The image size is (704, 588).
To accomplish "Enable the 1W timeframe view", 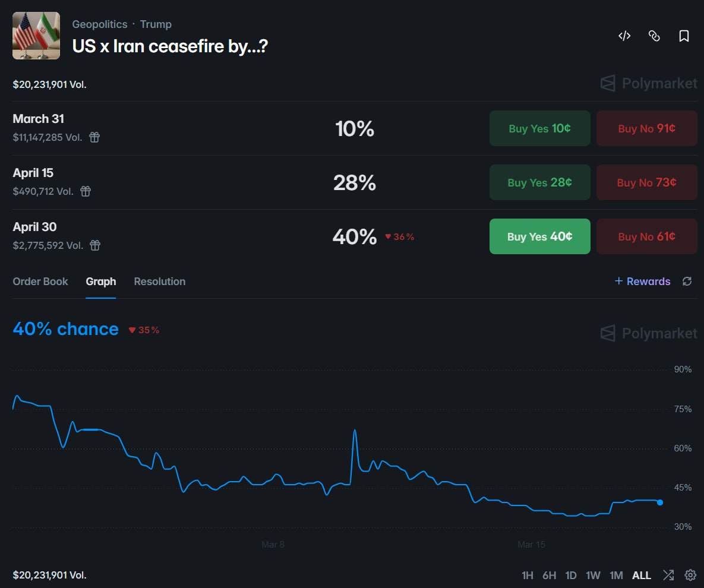I will point(592,575).
